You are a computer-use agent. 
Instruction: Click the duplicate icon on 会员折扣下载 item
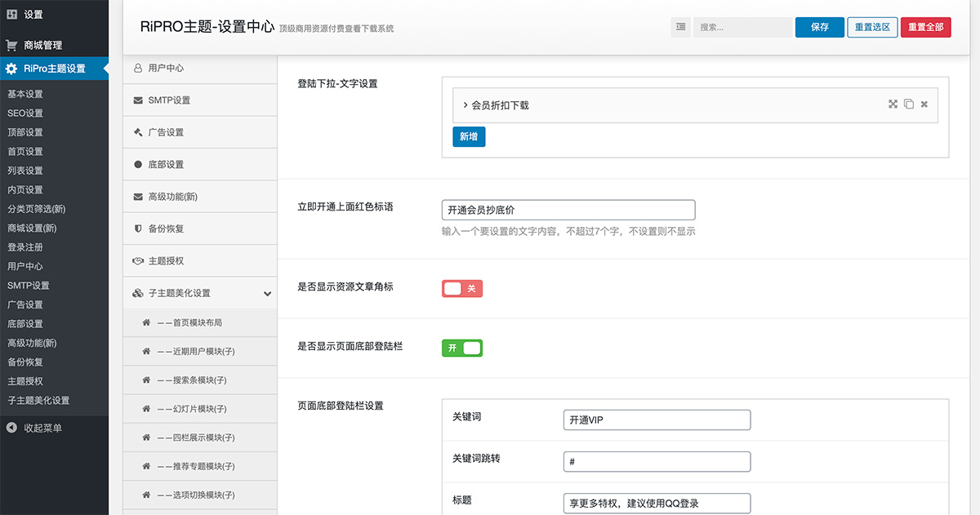[x=909, y=104]
